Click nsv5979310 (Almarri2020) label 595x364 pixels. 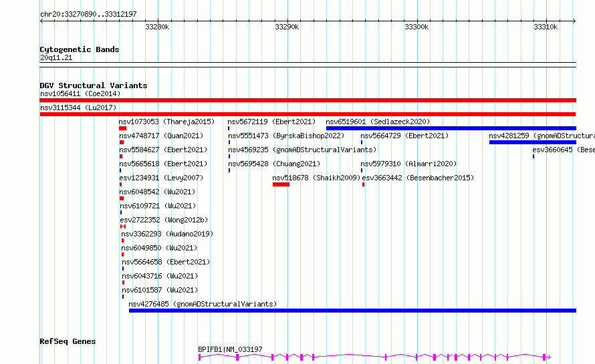[x=408, y=164]
